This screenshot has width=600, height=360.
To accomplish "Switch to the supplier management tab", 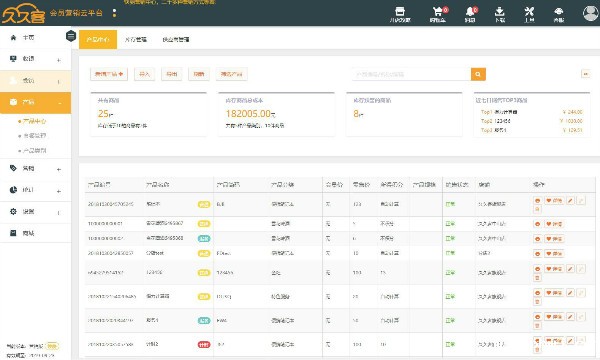I will click(x=176, y=39).
